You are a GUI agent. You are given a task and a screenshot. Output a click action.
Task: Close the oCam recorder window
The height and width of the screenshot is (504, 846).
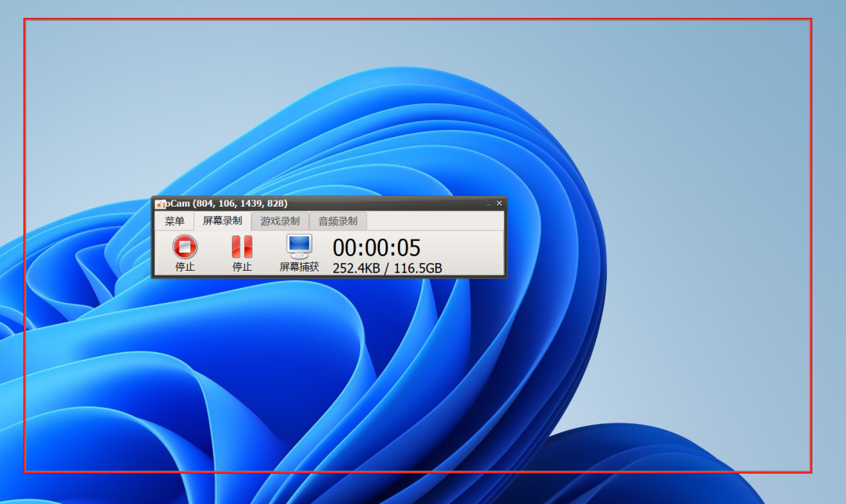tap(499, 203)
